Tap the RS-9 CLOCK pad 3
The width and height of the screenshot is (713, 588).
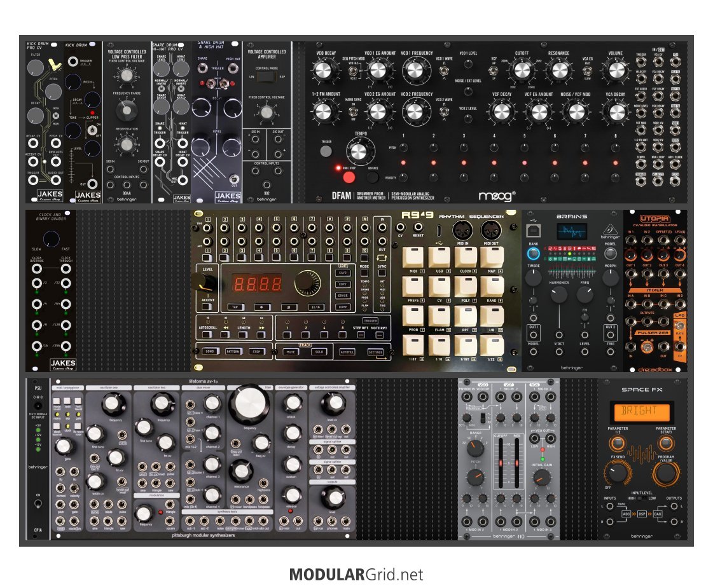(x=466, y=257)
